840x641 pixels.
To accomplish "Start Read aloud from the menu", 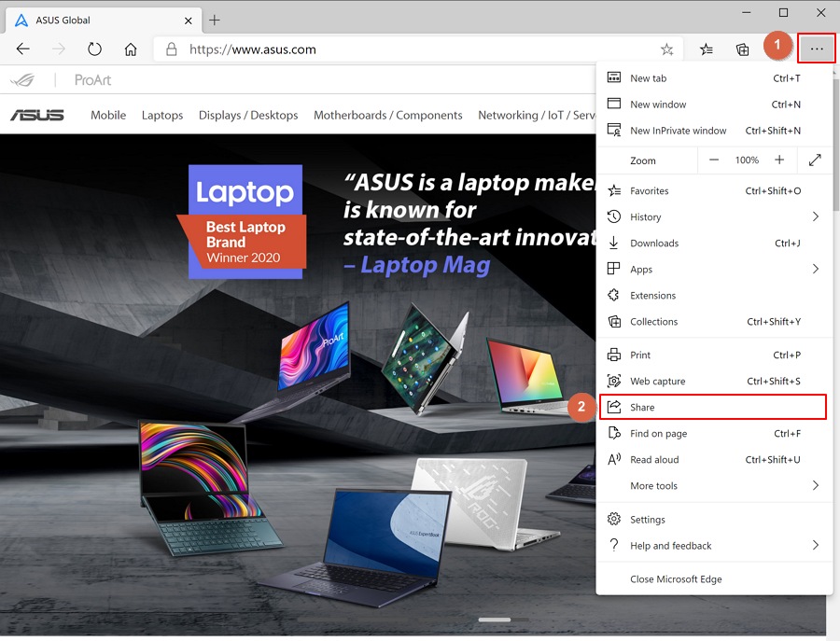I will 714,460.
